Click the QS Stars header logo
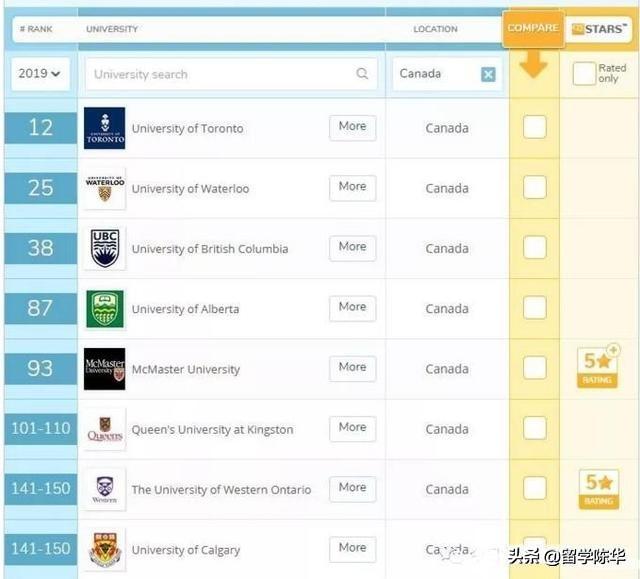Screen dimensions: 640x579 click(x=598, y=29)
